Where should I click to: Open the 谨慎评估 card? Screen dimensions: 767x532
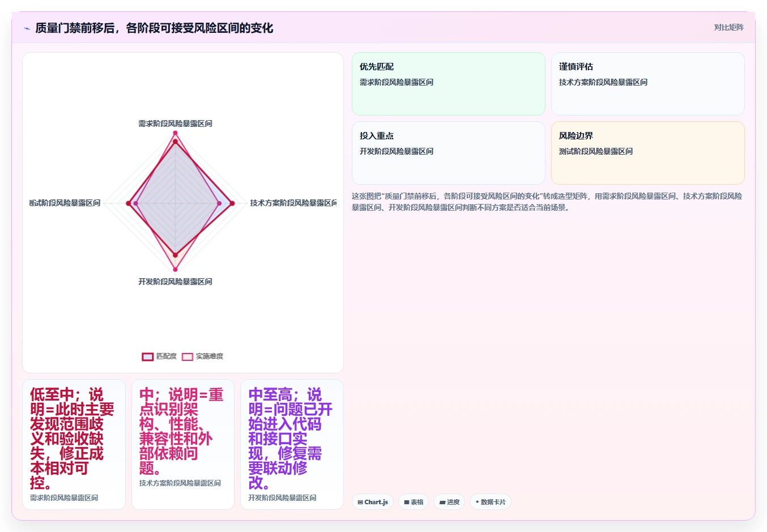coord(648,84)
